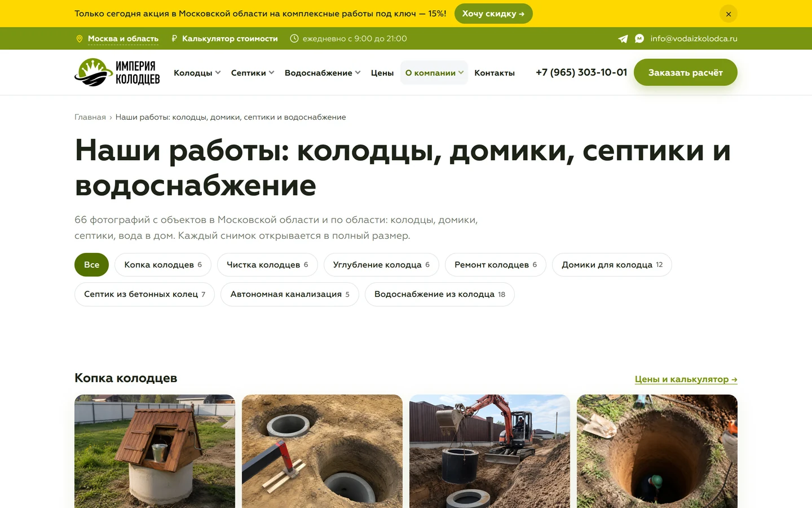Filter by Домики для колодца
Viewport: 812px width, 508px height.
(x=612, y=265)
